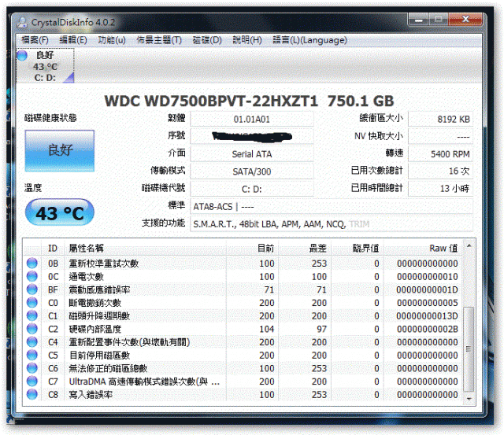The height and width of the screenshot is (435, 504).
Task: Click status orb of row C4
Action: [x=31, y=342]
